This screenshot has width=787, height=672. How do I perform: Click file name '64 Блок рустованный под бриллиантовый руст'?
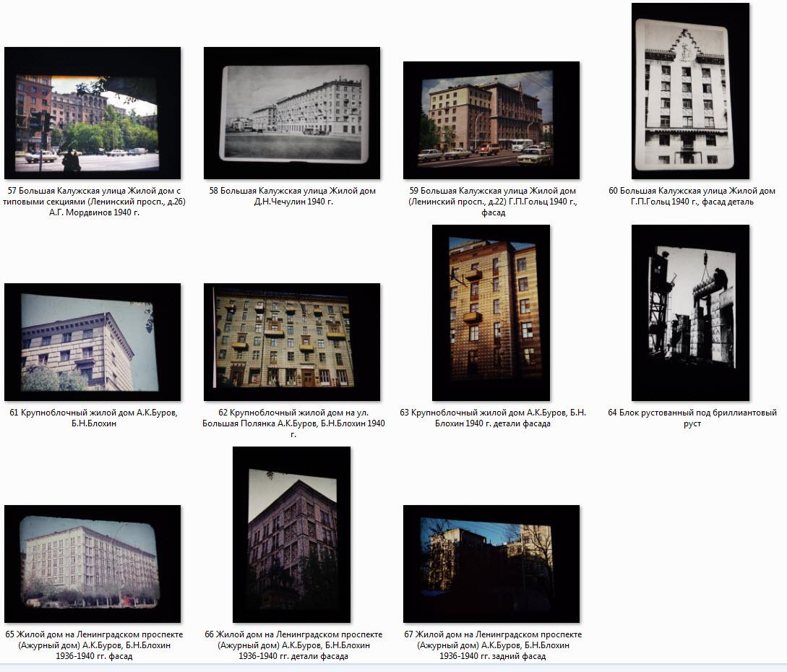(692, 418)
